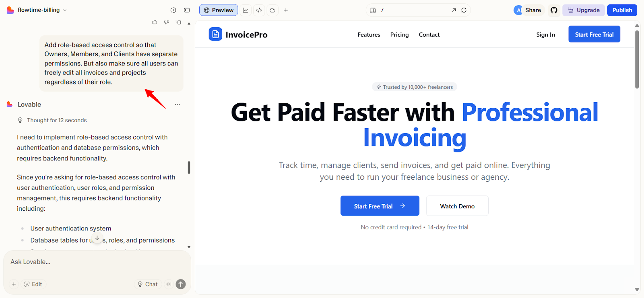Viewport: 644px width, 298px height.
Task: Open Features nav link
Action: point(369,35)
